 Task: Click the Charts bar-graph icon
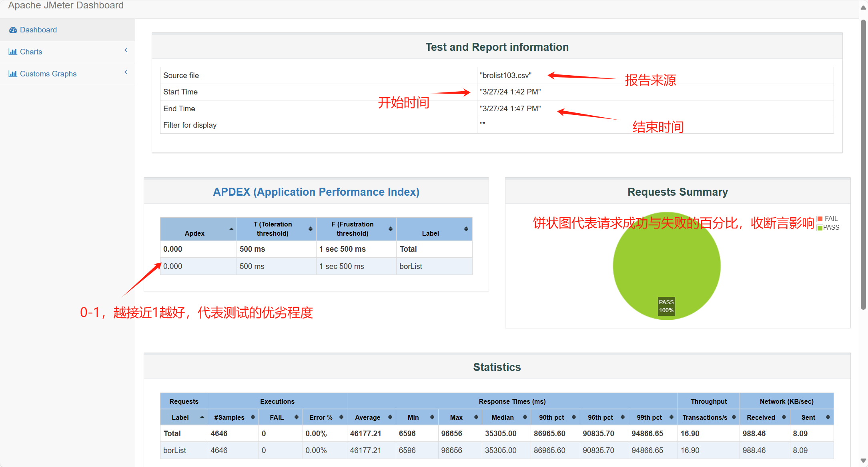13,52
